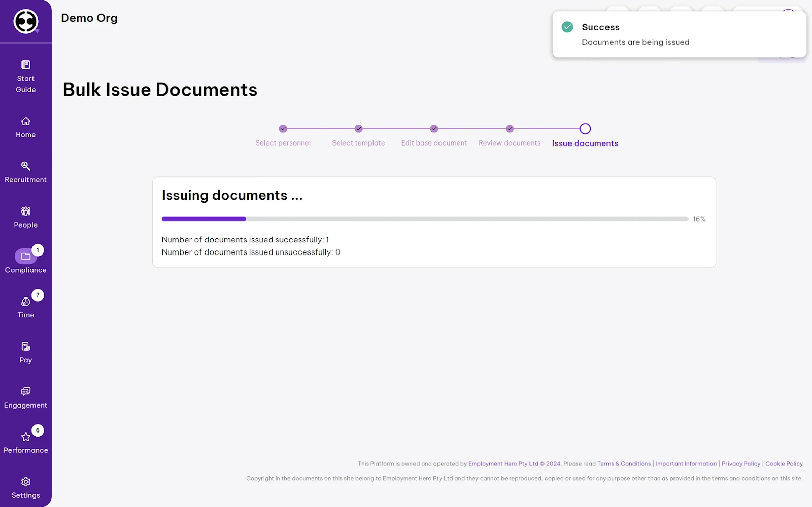Image resolution: width=812 pixels, height=507 pixels.
Task: Open the Recruitment section
Action: click(26, 172)
